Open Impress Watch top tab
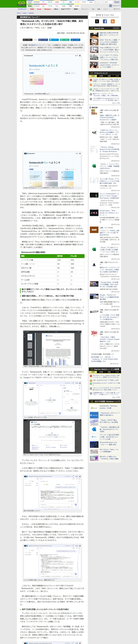Image resolution: width=138 pixels, height=644 pixels. 30,2
